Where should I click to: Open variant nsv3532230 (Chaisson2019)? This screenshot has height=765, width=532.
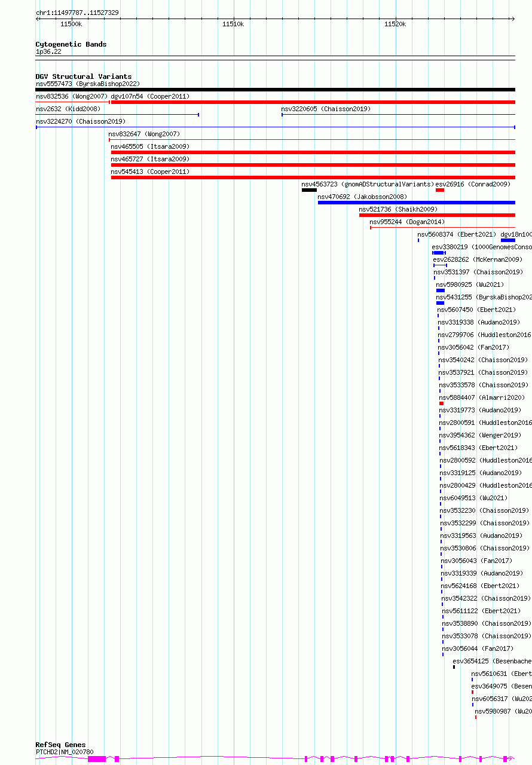pos(485,510)
